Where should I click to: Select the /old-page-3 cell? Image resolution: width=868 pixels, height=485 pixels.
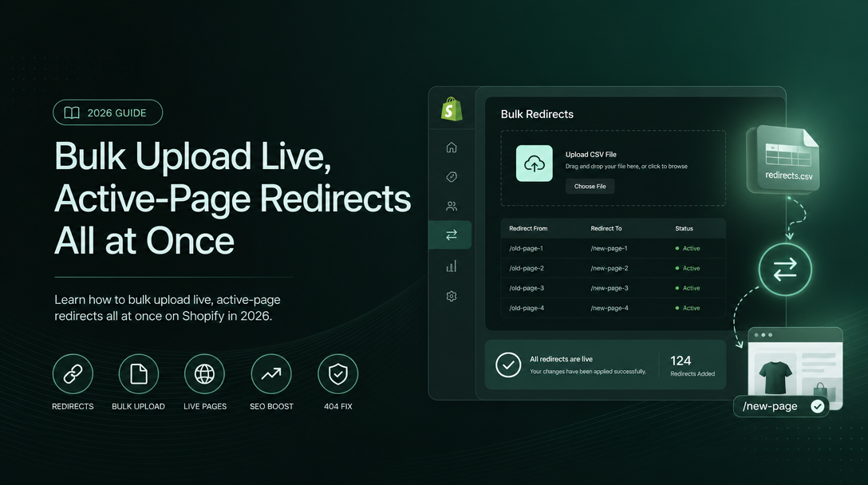point(527,288)
